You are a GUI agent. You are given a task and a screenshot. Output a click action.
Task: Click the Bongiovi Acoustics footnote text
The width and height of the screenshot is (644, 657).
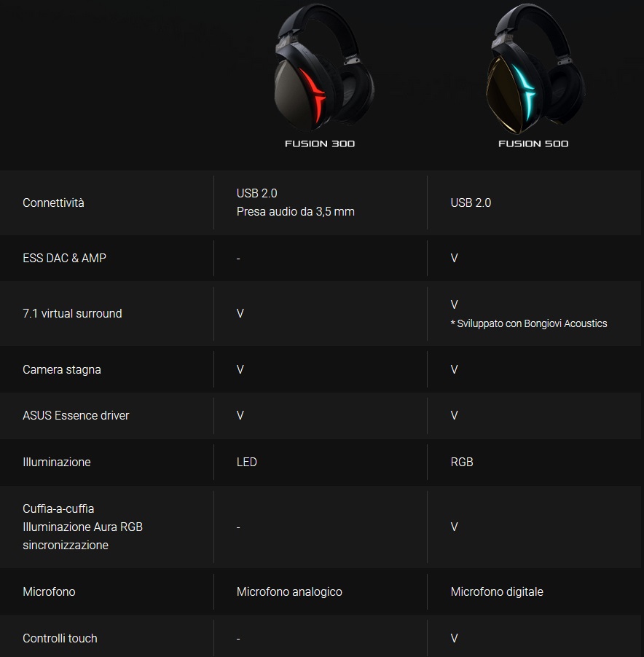coord(529,323)
